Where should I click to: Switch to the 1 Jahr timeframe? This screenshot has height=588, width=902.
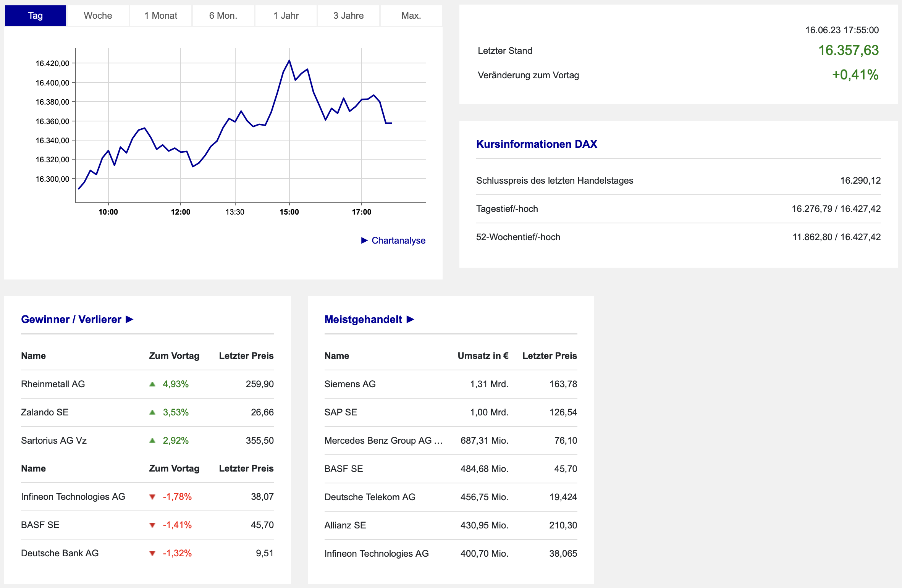286,16
